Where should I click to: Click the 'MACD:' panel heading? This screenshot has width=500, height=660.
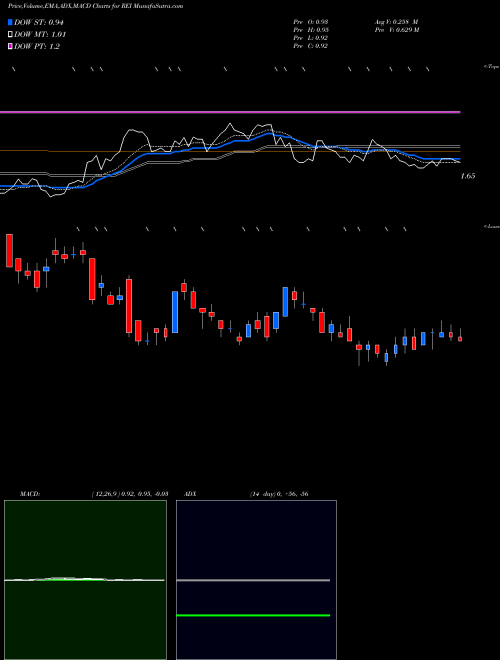pos(29,494)
